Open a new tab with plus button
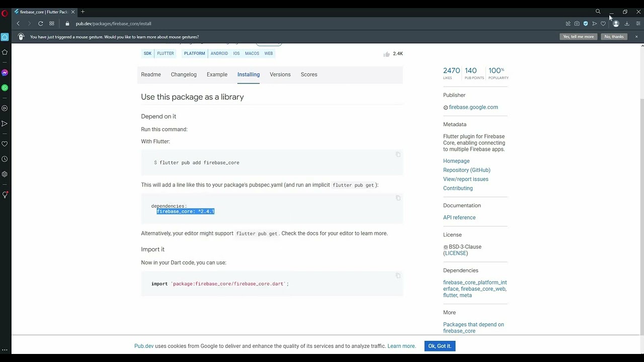The width and height of the screenshot is (644, 362). click(x=83, y=12)
